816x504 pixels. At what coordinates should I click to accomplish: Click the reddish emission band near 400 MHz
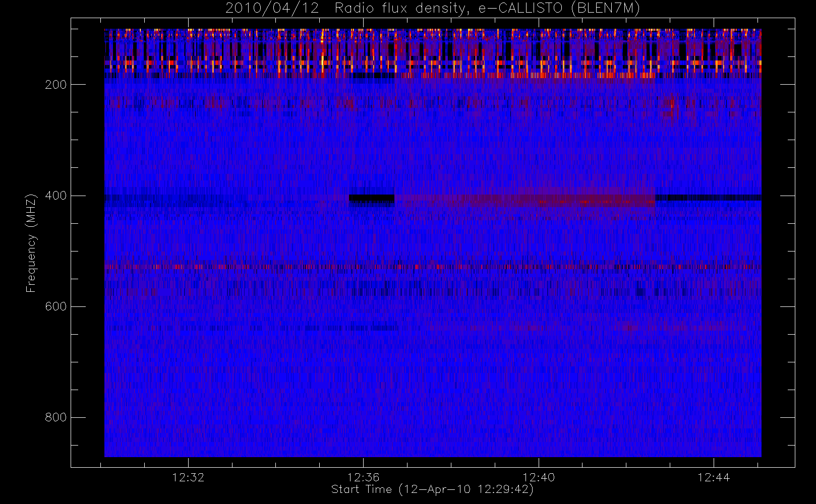(524, 200)
